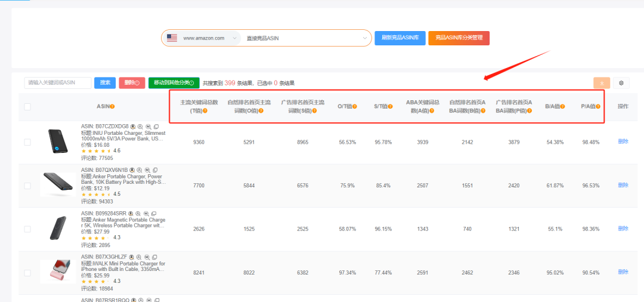Expand the 直接竞品ASIN category dropdown
The width and height of the screenshot is (644, 302).
click(306, 38)
